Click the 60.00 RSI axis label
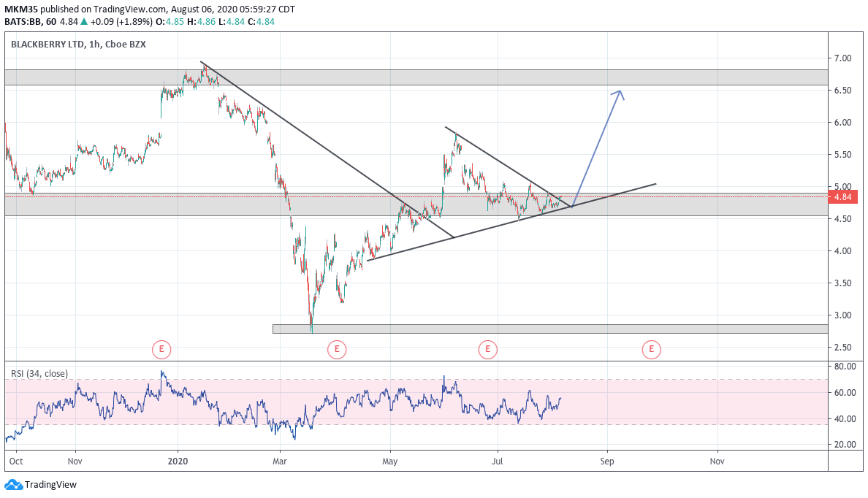The height and width of the screenshot is (498, 868). 845,392
